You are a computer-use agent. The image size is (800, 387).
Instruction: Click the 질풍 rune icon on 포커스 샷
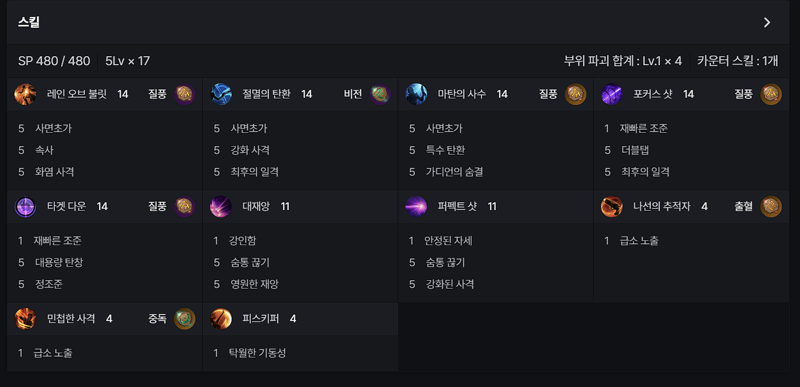click(x=771, y=94)
